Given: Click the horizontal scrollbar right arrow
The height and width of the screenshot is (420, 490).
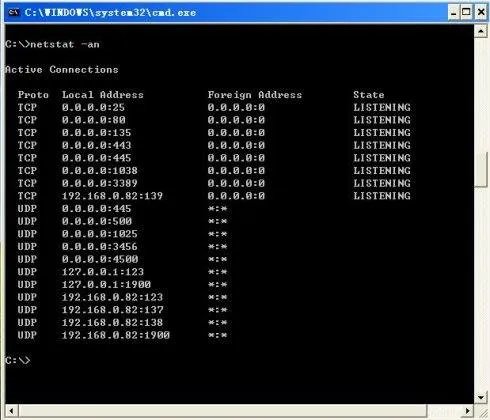Looking at the screenshot, I should click(x=468, y=411).
